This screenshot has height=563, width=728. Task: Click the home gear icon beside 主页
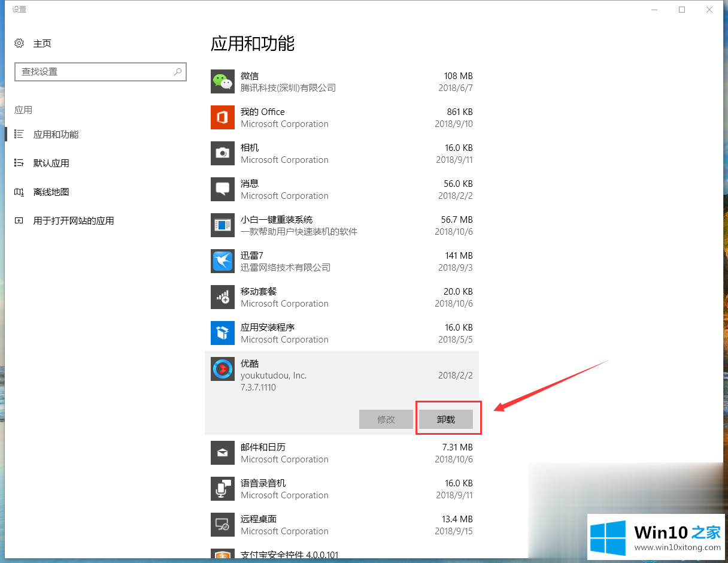(20, 43)
